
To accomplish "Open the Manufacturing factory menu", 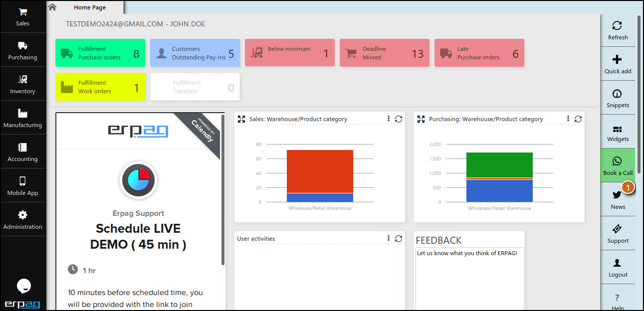I will [x=23, y=119].
